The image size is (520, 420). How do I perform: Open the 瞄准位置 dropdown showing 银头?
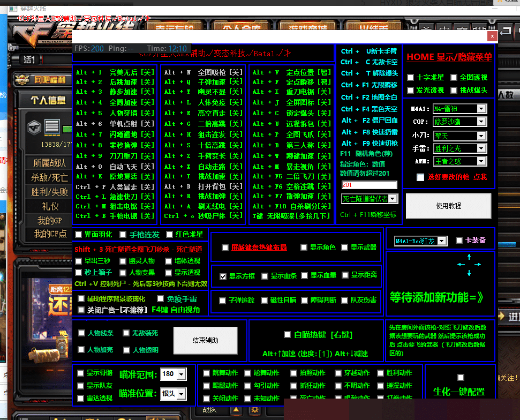pos(173,394)
